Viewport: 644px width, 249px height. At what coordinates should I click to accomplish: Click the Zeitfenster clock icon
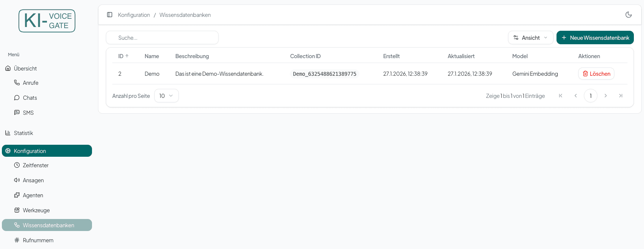17,165
